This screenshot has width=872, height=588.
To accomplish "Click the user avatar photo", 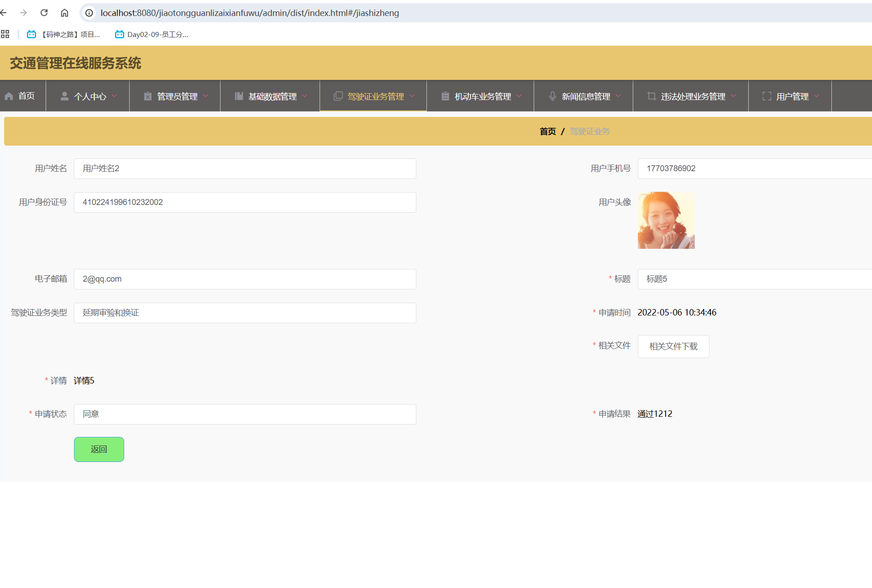I will click(666, 220).
